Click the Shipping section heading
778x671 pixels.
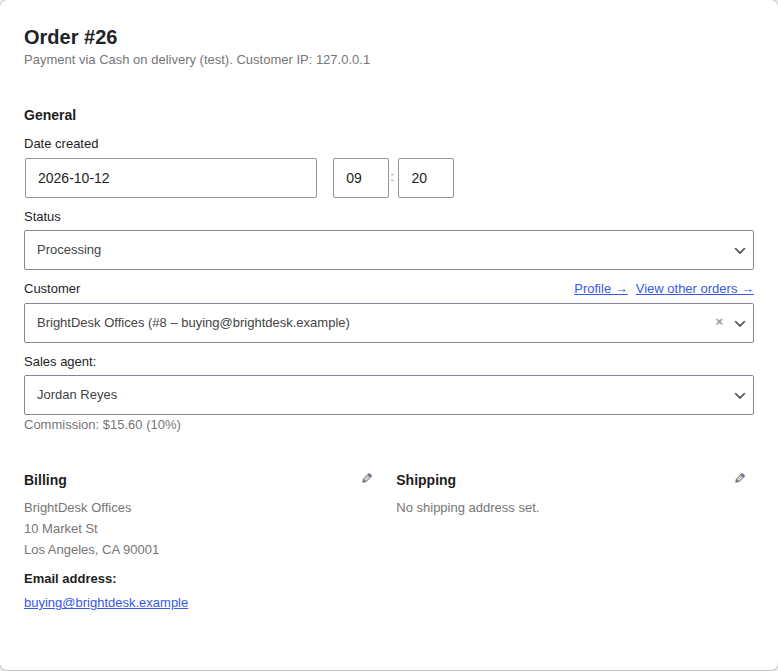pos(426,480)
